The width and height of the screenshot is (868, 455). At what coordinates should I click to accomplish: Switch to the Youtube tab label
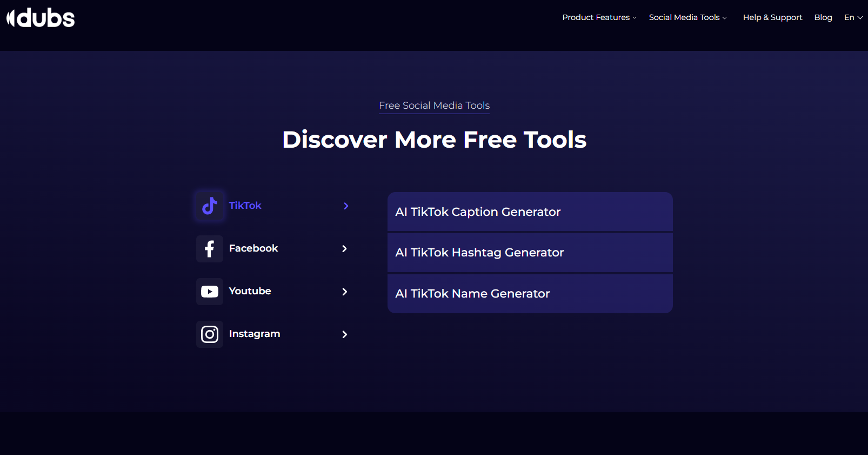(x=250, y=291)
